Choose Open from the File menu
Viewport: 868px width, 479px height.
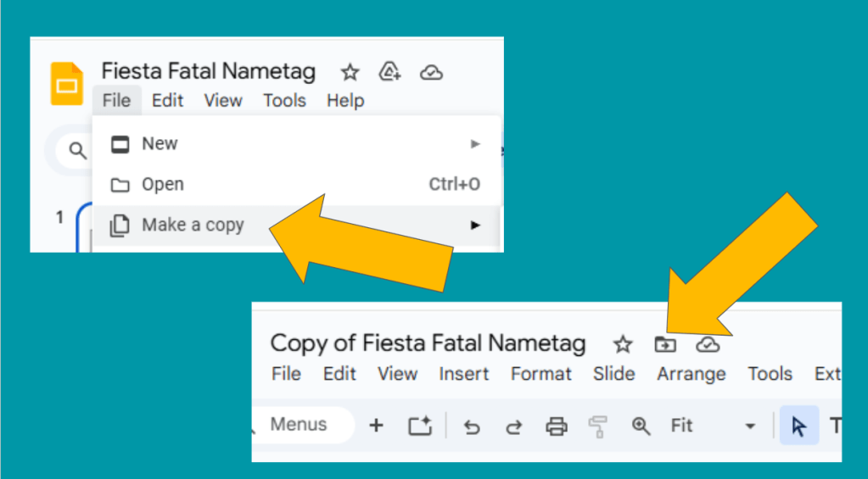click(x=162, y=185)
